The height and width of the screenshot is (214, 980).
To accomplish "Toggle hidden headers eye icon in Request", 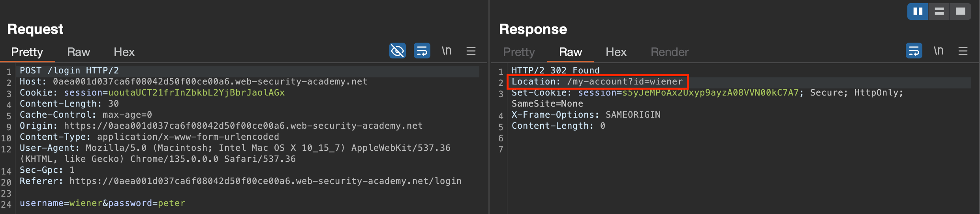I will point(397,51).
